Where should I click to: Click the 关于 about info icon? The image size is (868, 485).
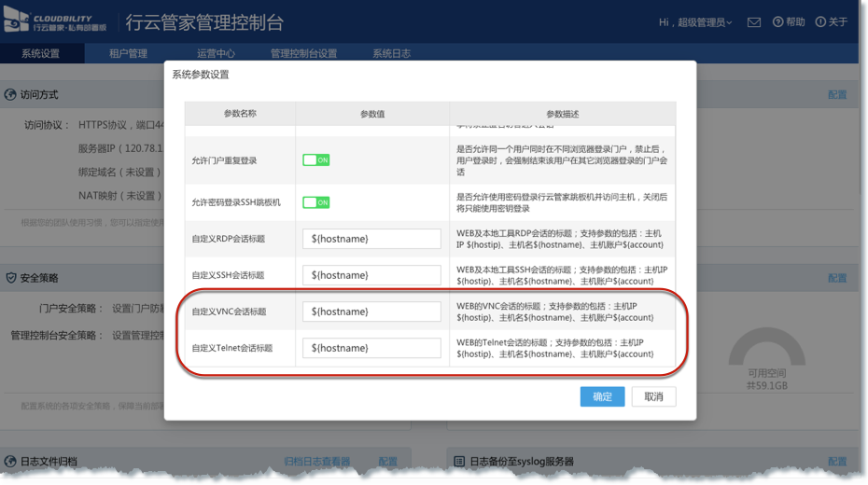point(820,22)
